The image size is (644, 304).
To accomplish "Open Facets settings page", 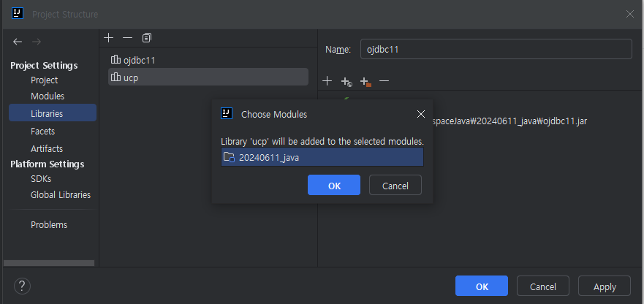I will coord(42,132).
